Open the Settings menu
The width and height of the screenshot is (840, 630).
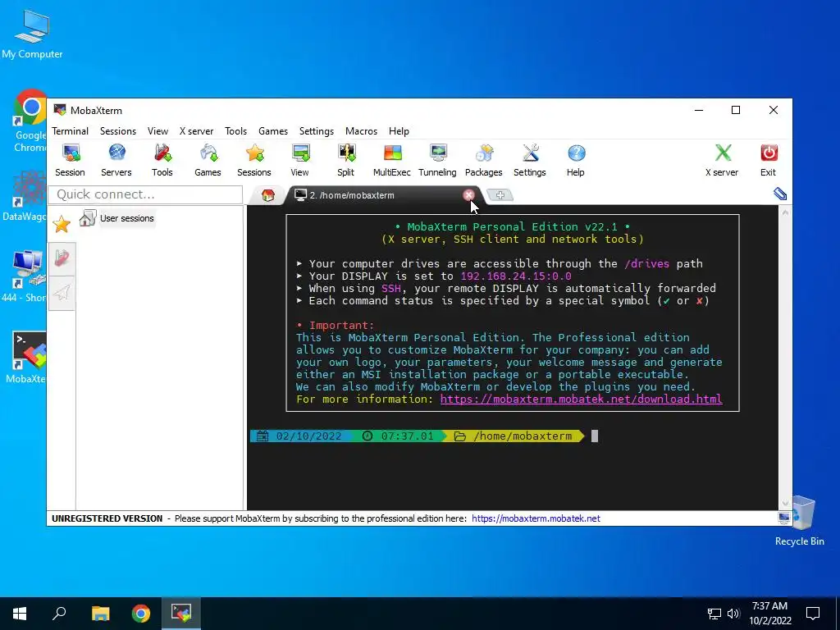click(317, 131)
